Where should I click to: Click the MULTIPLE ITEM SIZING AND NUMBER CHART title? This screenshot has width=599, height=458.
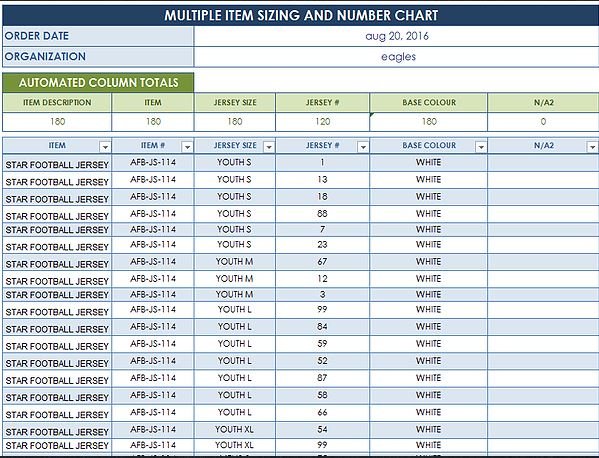301,15
